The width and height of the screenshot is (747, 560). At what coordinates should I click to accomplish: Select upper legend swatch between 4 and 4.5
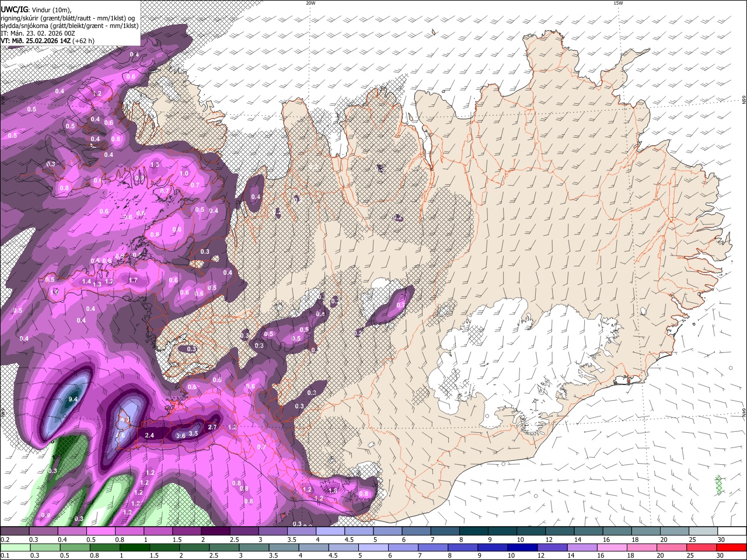click(330, 531)
